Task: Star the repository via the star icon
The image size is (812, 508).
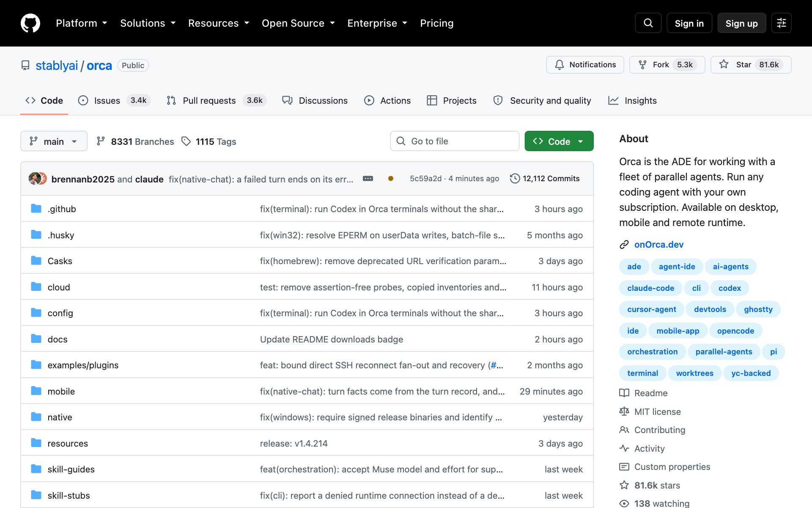Action: [724, 64]
